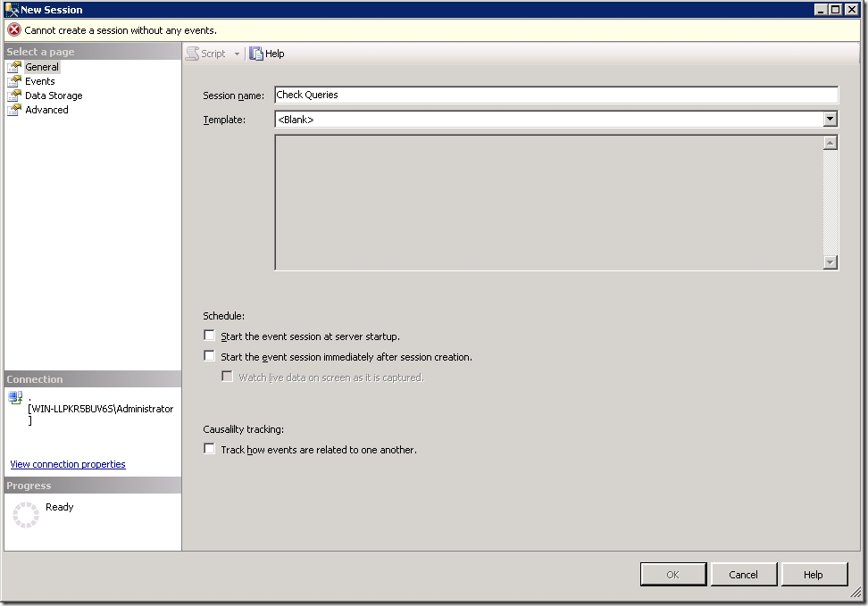
Task: Expand the Script dropdown arrow
Action: click(237, 54)
